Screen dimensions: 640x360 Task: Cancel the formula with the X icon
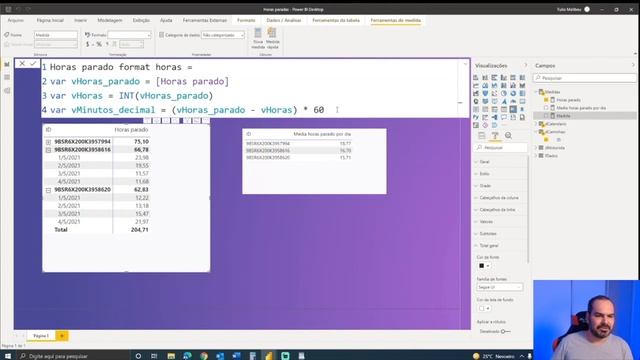click(x=22, y=63)
